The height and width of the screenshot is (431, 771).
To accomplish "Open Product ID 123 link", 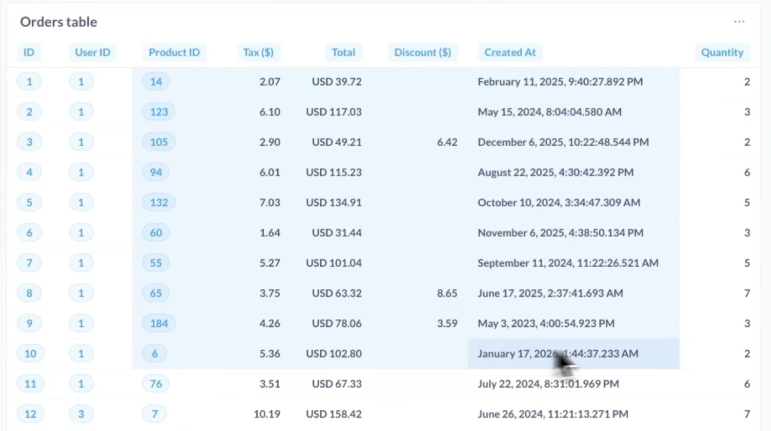I will click(158, 112).
